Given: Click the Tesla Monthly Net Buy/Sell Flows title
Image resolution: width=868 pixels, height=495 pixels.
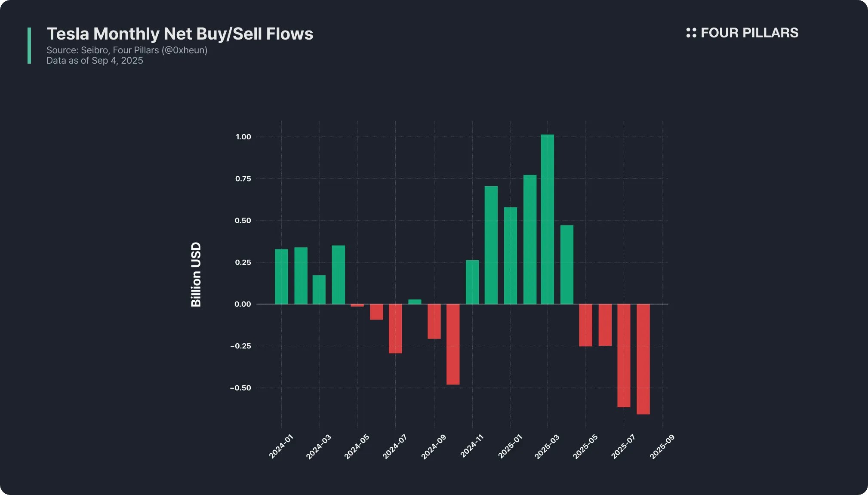Looking at the screenshot, I should 180,34.
